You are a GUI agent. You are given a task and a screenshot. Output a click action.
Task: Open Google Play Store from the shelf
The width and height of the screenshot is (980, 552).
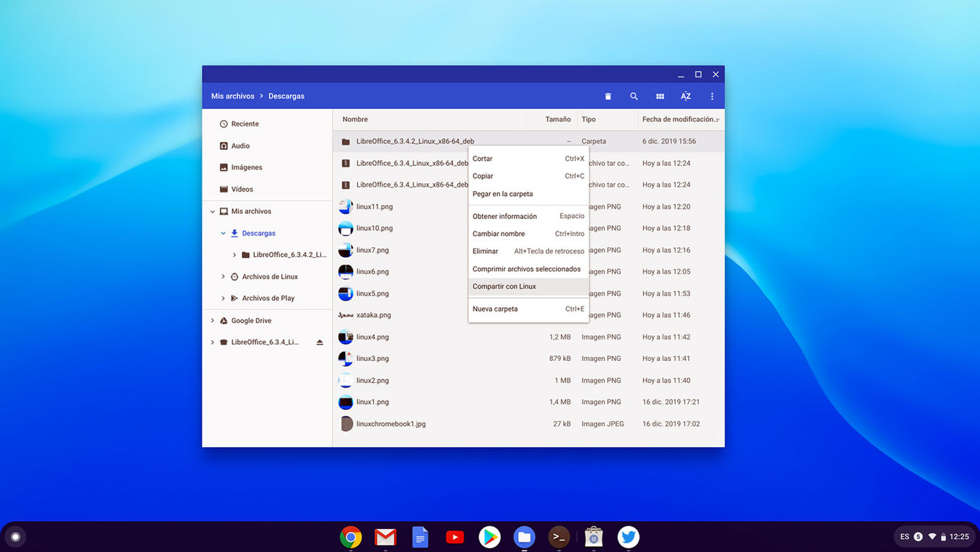489,536
